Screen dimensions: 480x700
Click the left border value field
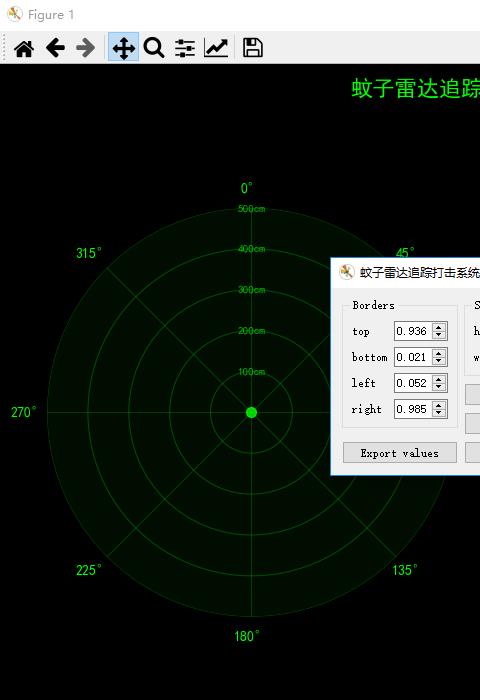[x=413, y=383]
